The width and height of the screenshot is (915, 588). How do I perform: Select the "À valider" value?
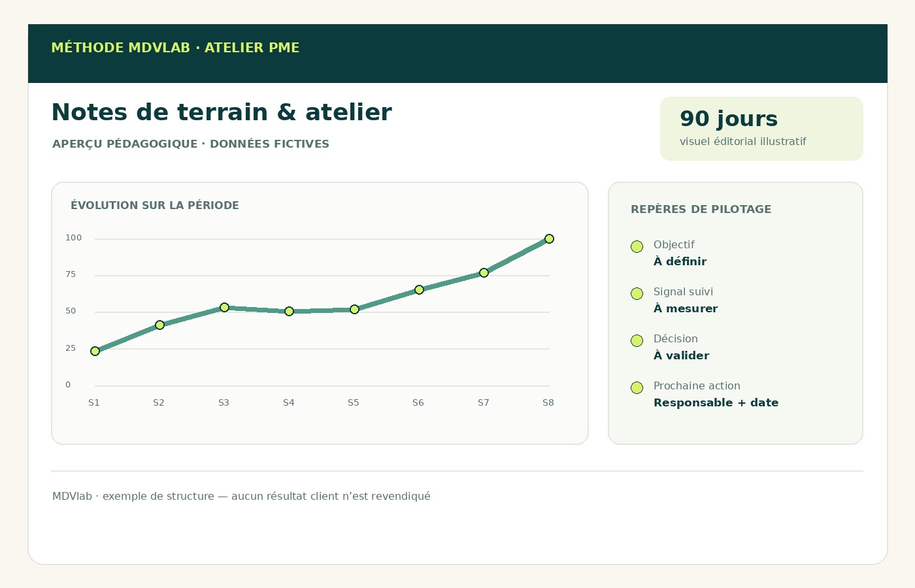click(x=682, y=355)
